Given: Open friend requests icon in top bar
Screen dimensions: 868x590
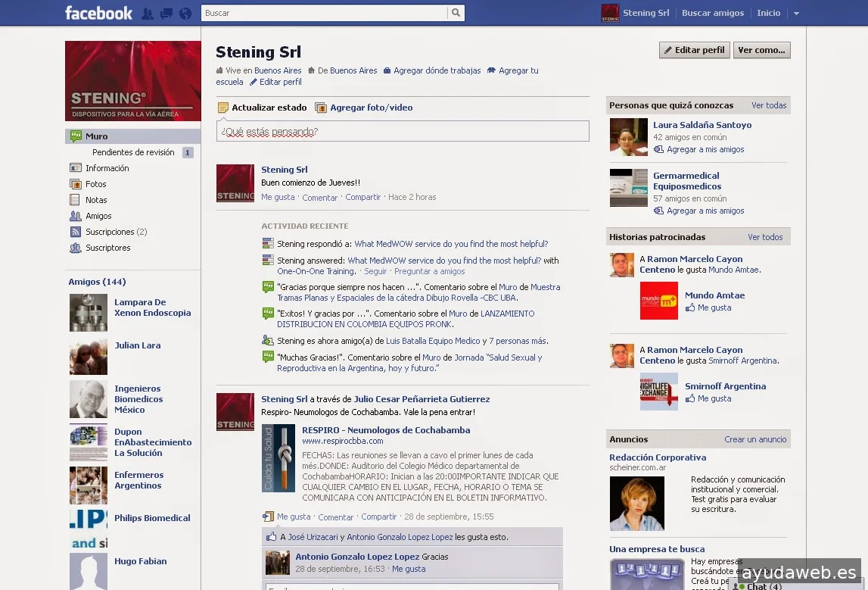Looking at the screenshot, I should [148, 14].
